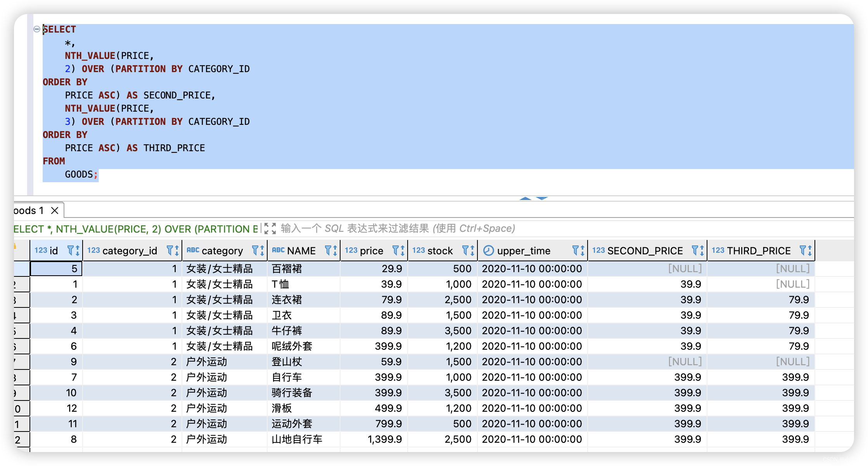Open filter for the price column
Screen dimensions: 868x466
(396, 250)
